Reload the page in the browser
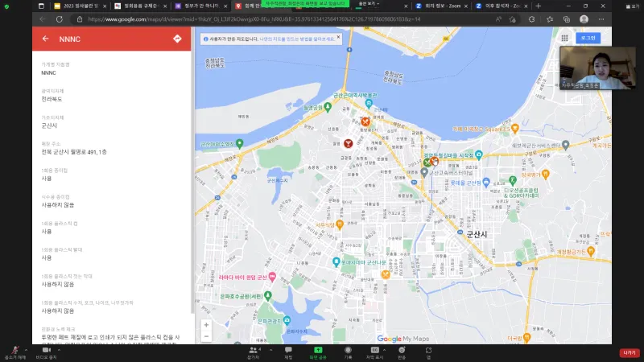This screenshot has width=644, height=362. coord(60,19)
